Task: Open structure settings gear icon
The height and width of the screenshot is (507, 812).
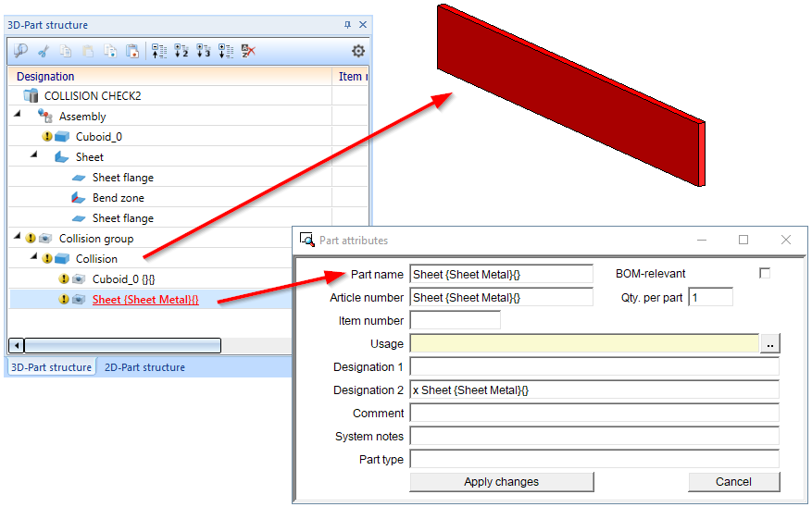Action: (x=358, y=51)
